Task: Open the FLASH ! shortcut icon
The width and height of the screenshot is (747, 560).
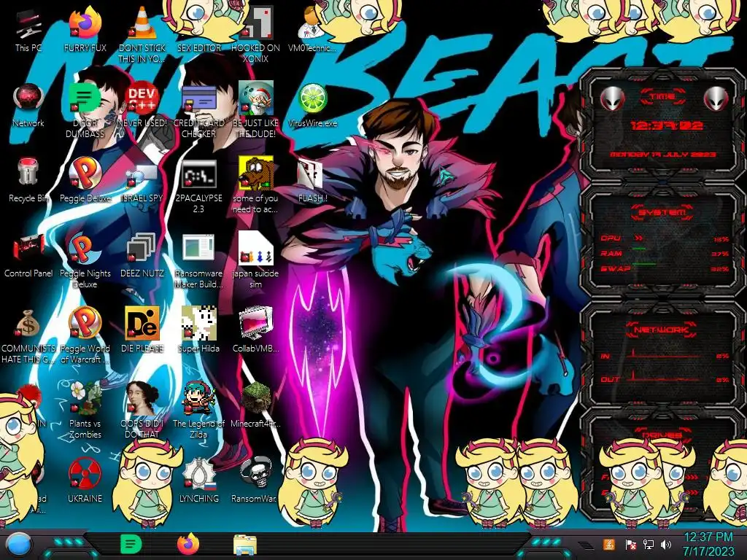Action: [x=311, y=174]
